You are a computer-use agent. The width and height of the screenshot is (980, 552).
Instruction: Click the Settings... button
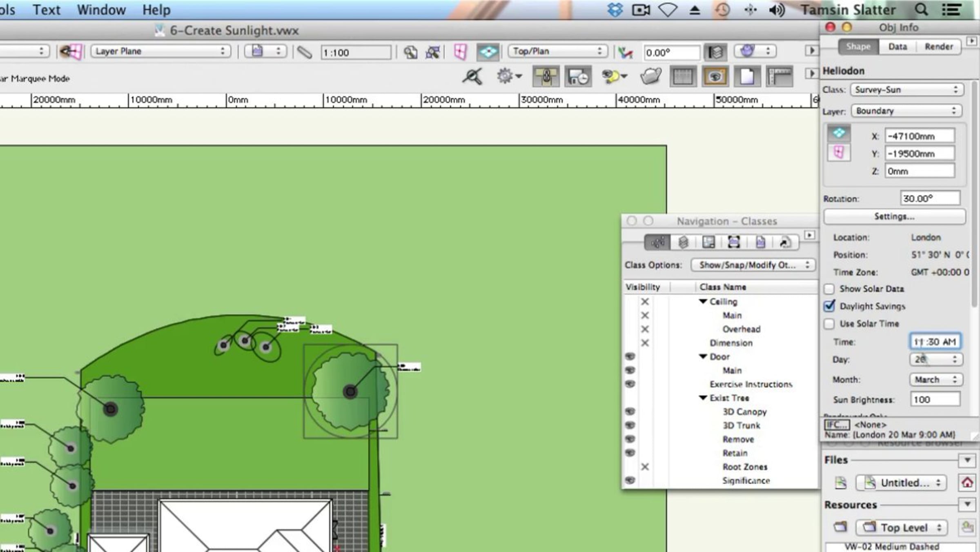pyautogui.click(x=894, y=216)
